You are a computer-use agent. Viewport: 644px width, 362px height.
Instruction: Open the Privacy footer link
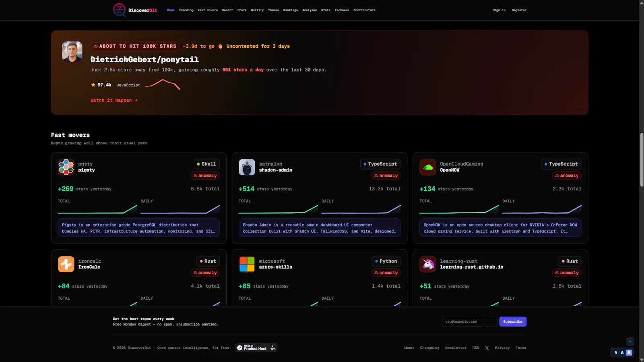tap(502, 348)
